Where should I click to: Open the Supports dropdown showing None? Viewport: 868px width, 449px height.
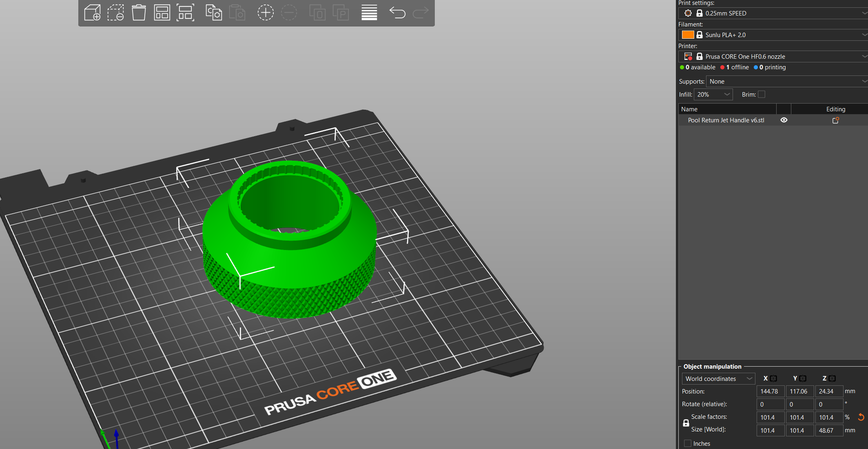tap(787, 82)
